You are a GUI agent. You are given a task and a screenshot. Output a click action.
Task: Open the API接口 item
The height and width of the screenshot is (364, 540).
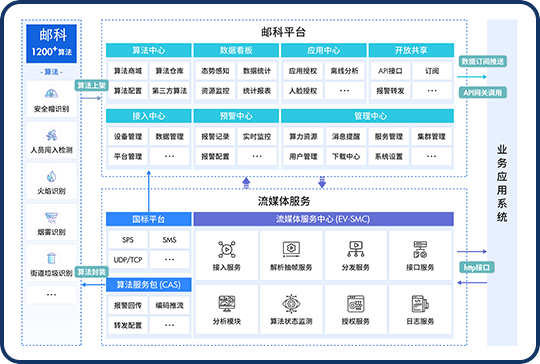click(390, 71)
